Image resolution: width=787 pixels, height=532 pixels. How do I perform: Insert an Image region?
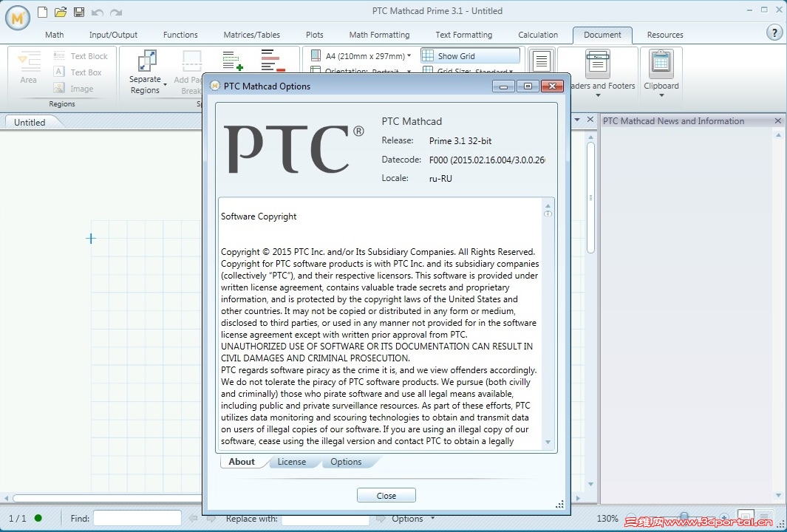pyautogui.click(x=74, y=89)
